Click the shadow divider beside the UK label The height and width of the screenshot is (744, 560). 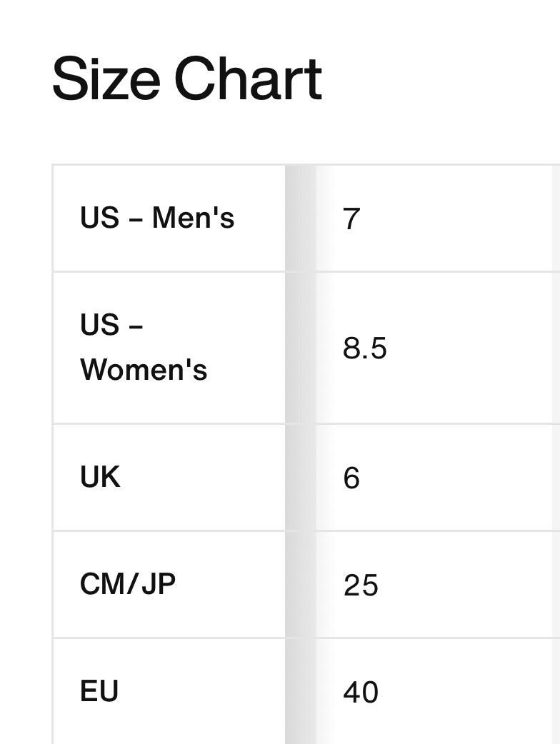coord(301,478)
